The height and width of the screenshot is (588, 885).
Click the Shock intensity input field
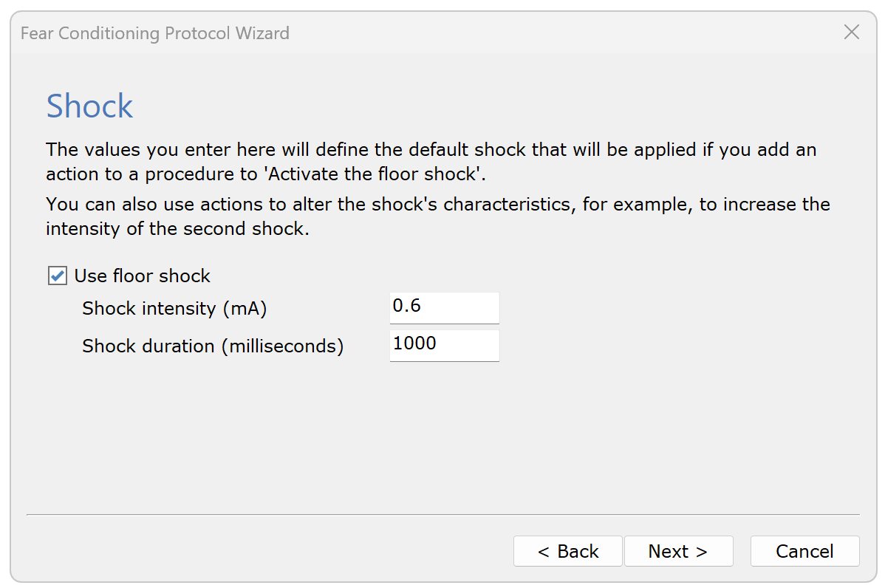tap(444, 307)
